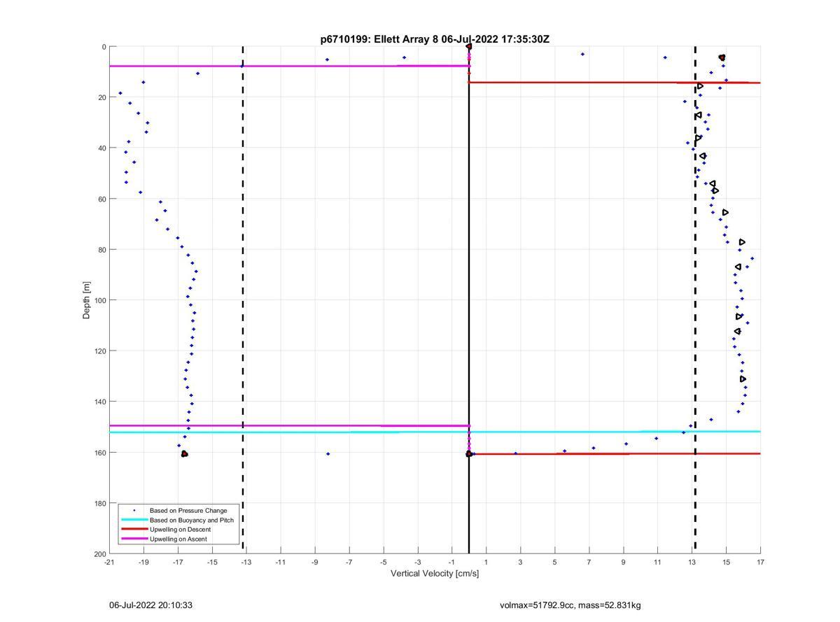Click x-axis tick label '-13'
The width and height of the screenshot is (840, 622).
246,562
